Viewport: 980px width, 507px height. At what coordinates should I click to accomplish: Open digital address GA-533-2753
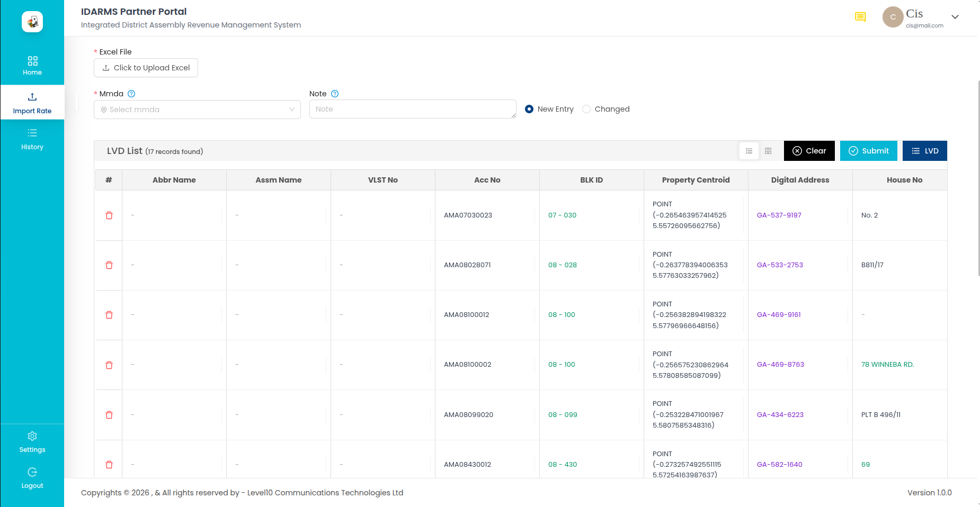(x=780, y=265)
